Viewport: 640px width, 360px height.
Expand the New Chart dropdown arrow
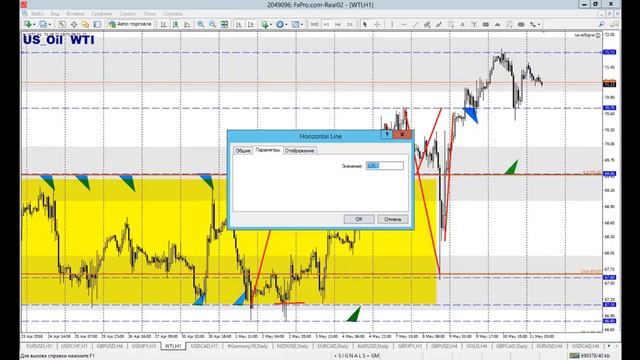tap(34, 24)
